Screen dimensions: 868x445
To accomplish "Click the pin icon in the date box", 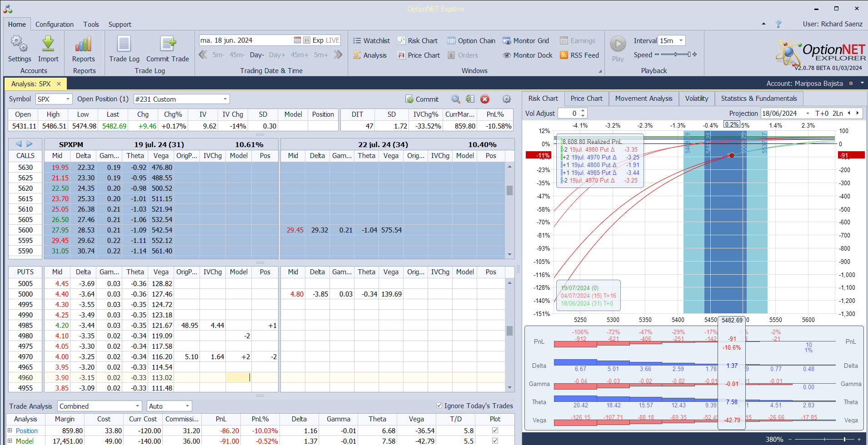I will tap(307, 40).
